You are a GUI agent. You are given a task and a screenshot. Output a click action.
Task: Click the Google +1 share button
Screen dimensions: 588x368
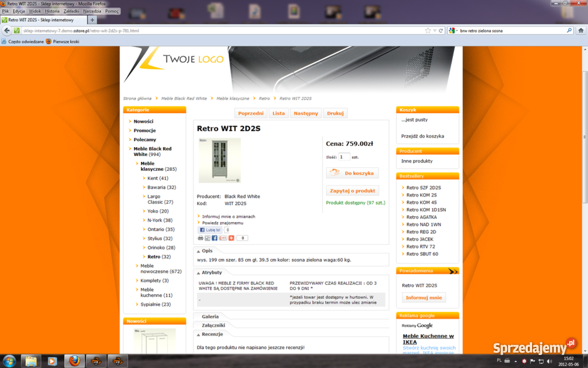tap(223, 238)
